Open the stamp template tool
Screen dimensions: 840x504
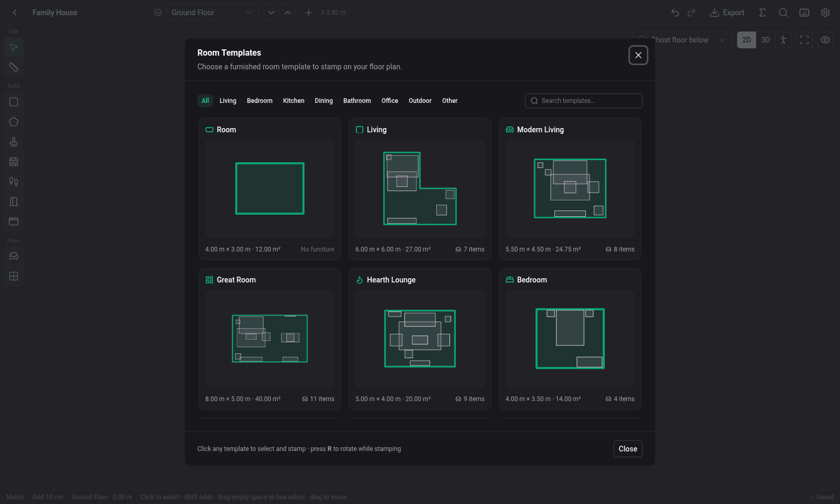tap(14, 142)
